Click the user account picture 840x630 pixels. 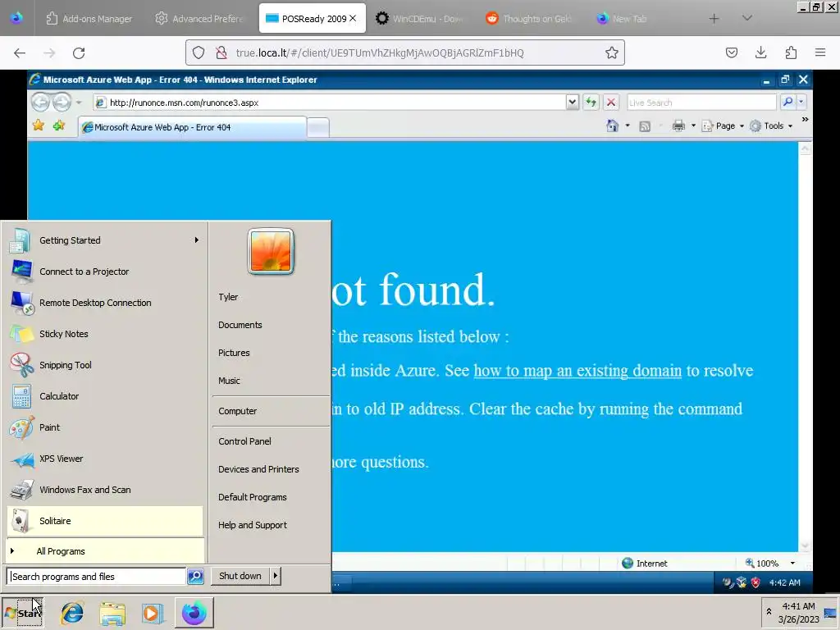pos(271,251)
